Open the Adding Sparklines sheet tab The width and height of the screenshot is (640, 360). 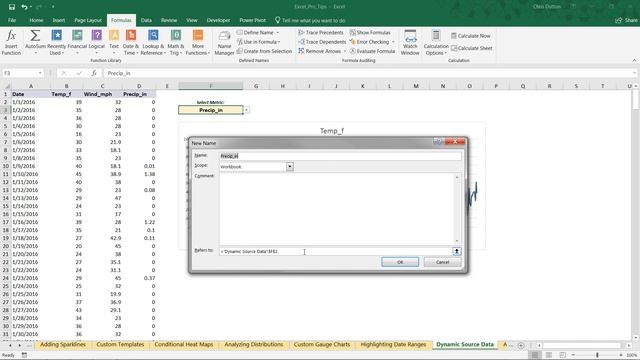click(x=63, y=344)
